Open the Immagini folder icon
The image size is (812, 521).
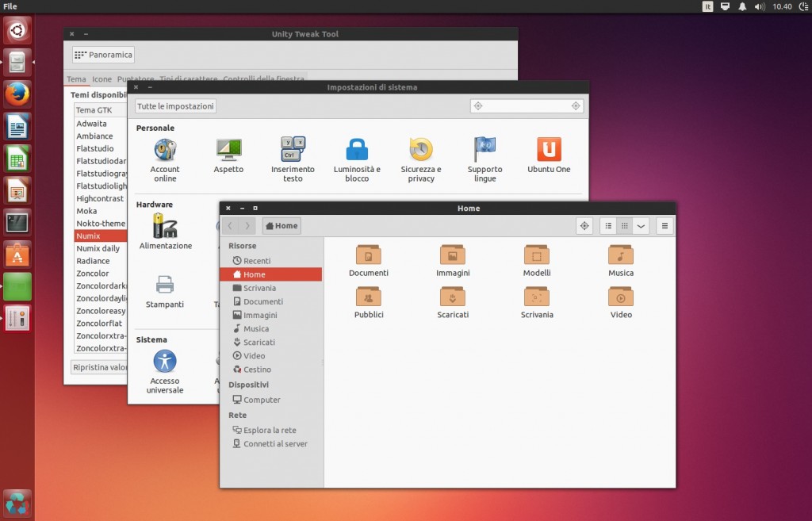(453, 255)
